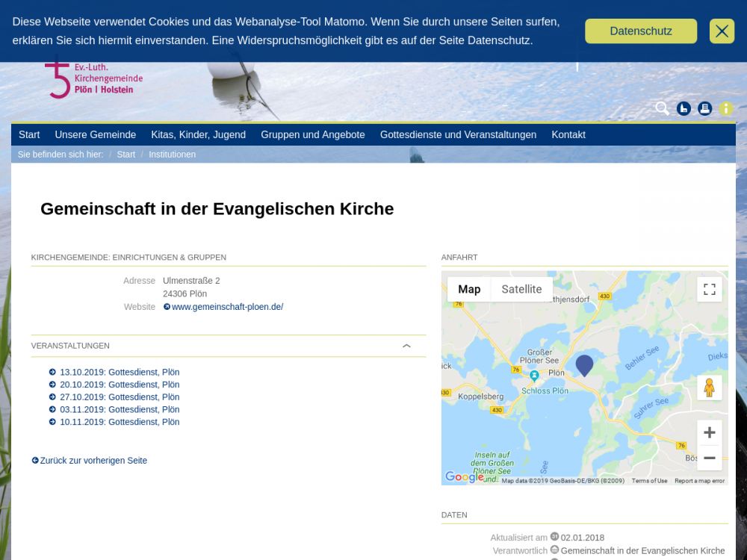Click the church building icon
The width and height of the screenshot is (747, 560).
[684, 108]
